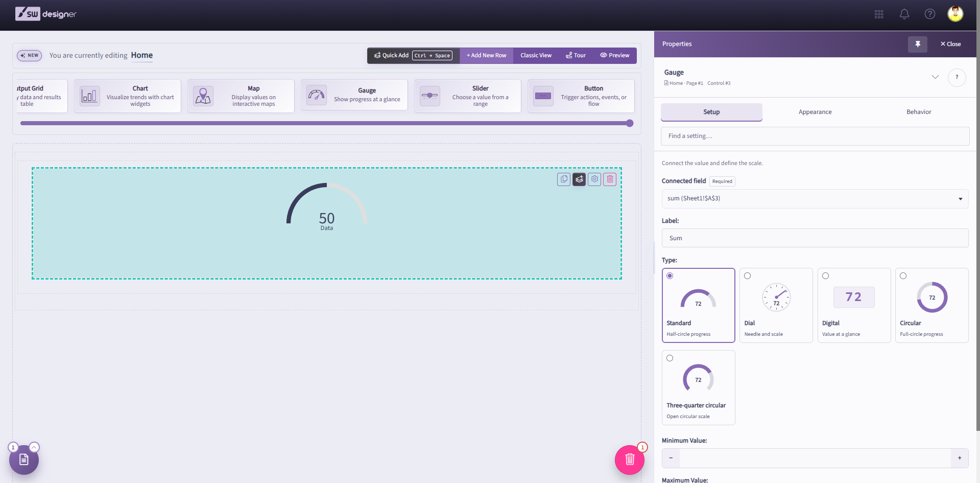This screenshot has width=980, height=483.
Task: Open the Preview
Action: tap(614, 56)
